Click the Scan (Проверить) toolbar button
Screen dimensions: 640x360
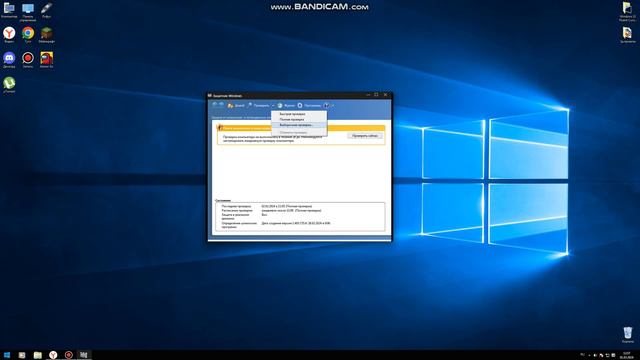(x=258, y=105)
